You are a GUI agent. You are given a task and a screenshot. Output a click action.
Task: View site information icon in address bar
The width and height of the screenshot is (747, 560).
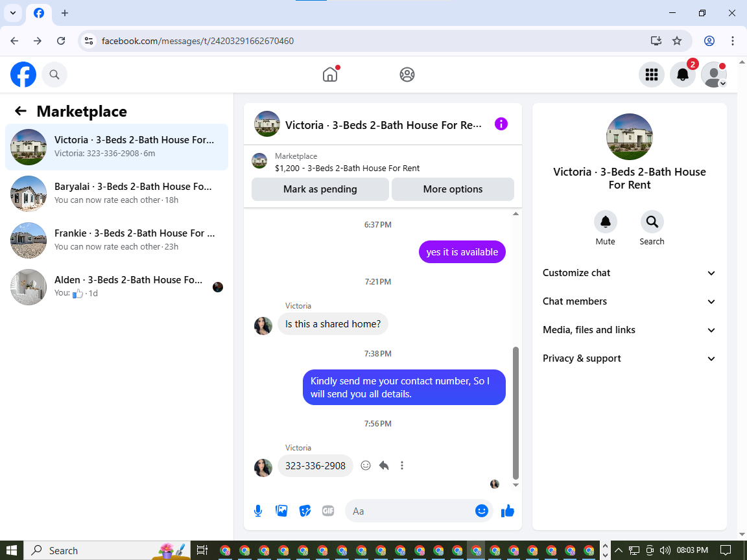click(89, 41)
